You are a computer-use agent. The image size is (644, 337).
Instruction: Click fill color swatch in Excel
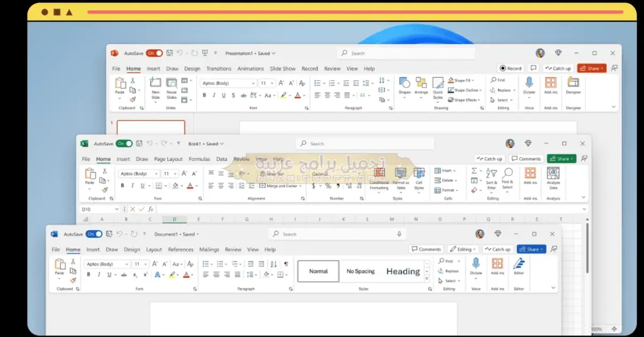175,185
